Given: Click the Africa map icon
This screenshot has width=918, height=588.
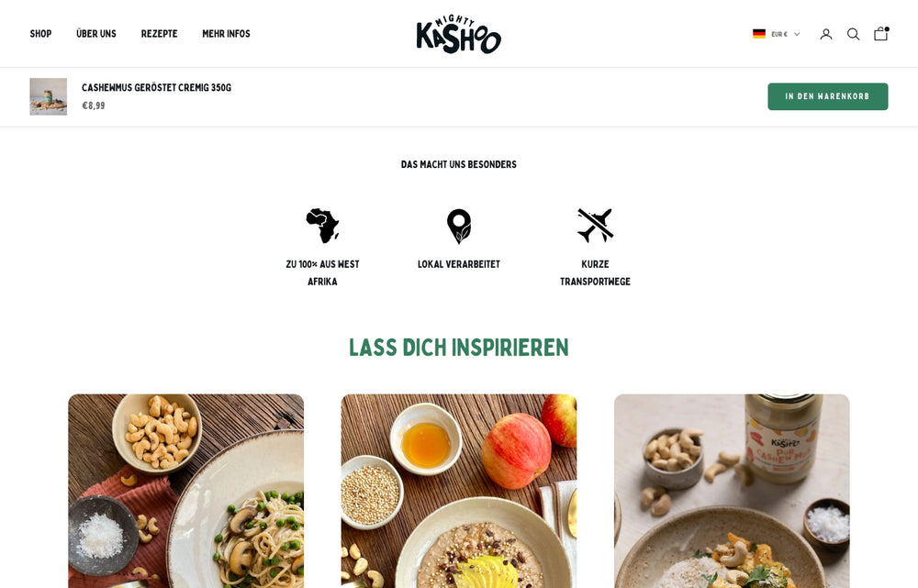Looking at the screenshot, I should [322, 226].
